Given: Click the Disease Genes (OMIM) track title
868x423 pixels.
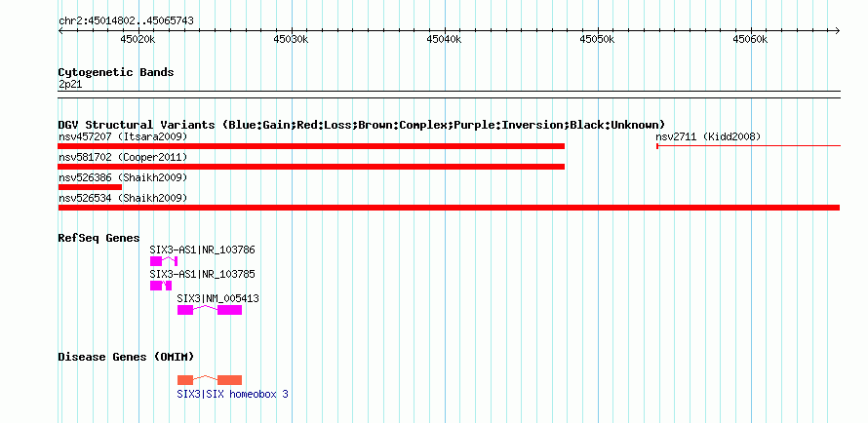Looking at the screenshot, I should pos(126,357).
